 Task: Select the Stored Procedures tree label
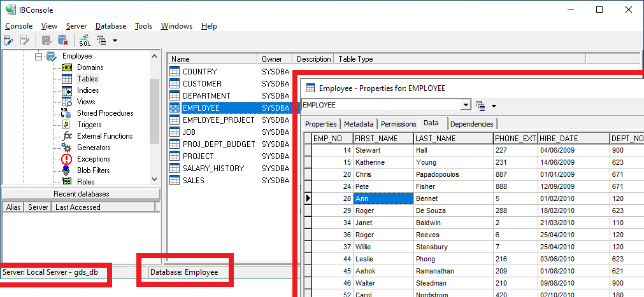coord(105,113)
